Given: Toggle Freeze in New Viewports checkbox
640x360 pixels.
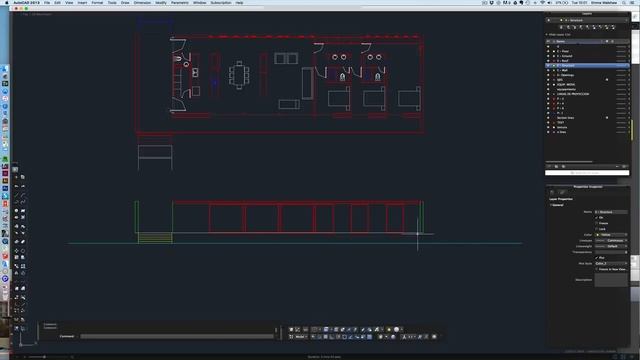Looking at the screenshot, I should (x=597, y=269).
